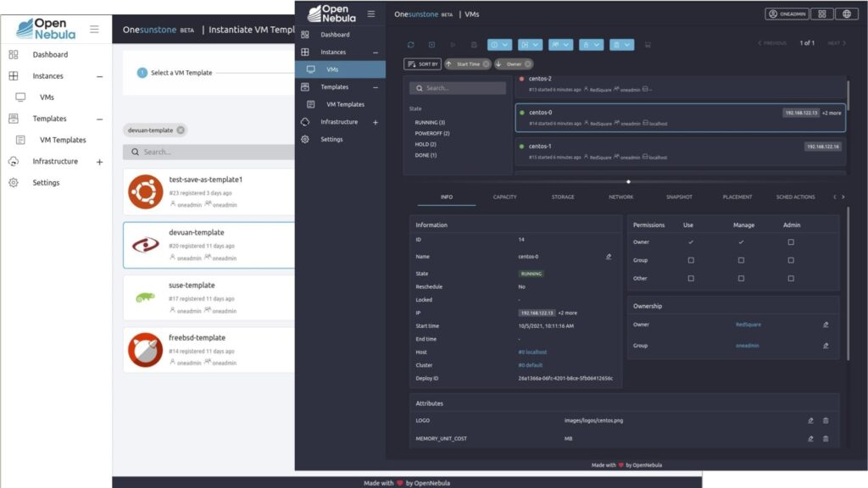Edit the VM name centos-0 with the pencil icon
The image size is (868, 488).
coord(609,257)
